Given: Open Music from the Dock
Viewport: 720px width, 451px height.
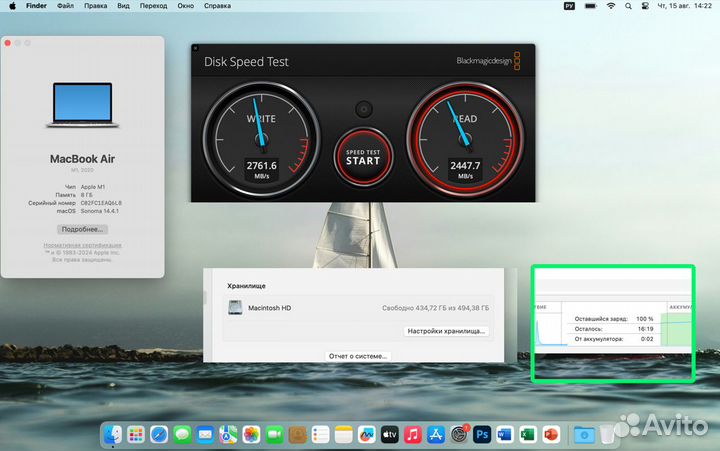Looking at the screenshot, I should pos(413,434).
